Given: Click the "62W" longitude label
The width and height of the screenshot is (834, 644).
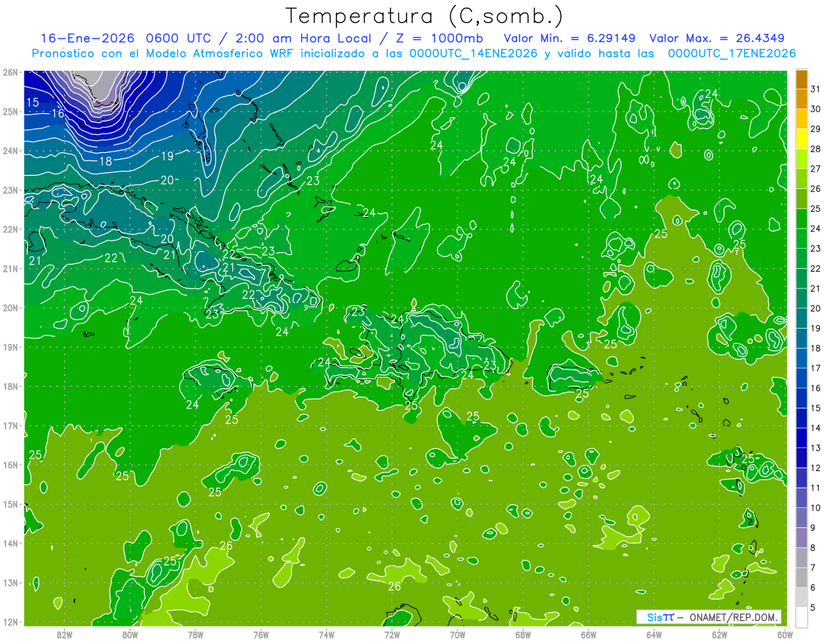Looking at the screenshot, I should pos(719,634).
